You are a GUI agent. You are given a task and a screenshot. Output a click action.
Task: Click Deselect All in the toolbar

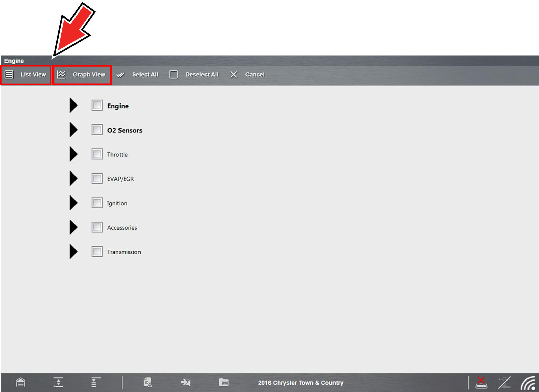[x=201, y=75]
